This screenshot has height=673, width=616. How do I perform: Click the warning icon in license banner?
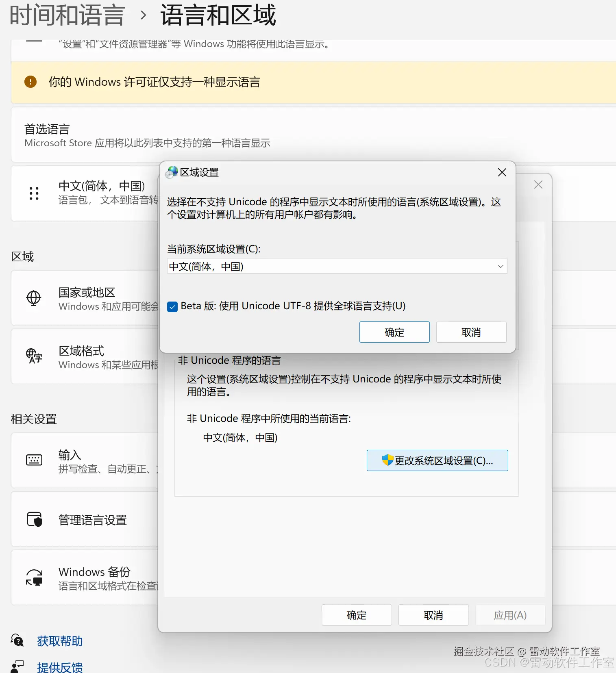[x=30, y=82]
